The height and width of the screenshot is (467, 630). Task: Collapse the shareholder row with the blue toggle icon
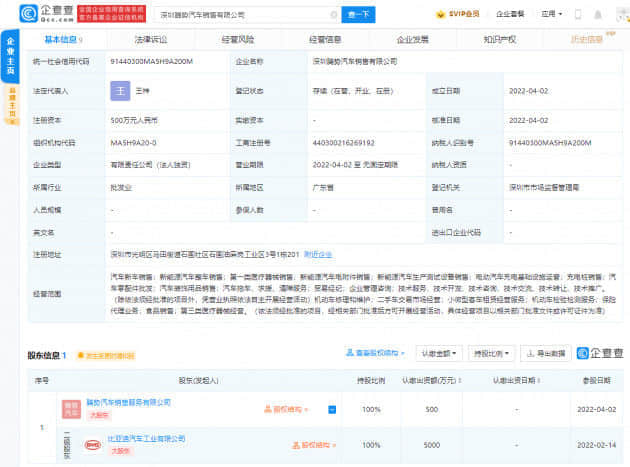[x=332, y=410]
